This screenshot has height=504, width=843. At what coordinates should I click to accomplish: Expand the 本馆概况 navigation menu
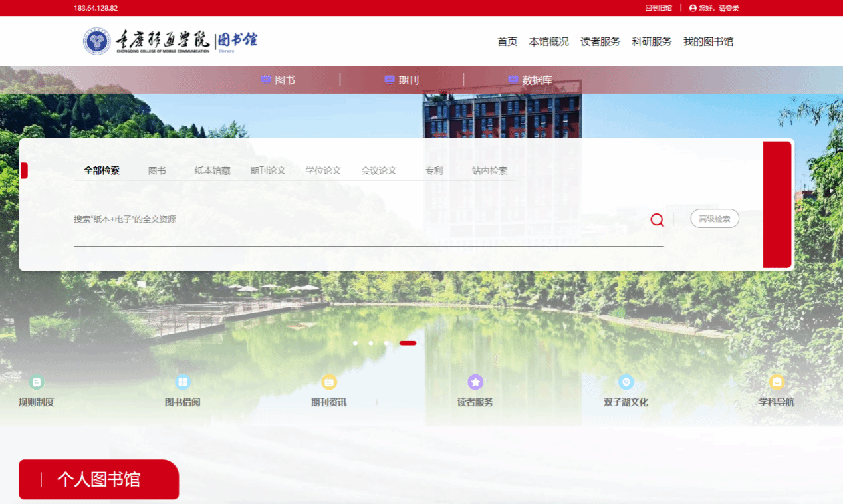[x=548, y=41]
